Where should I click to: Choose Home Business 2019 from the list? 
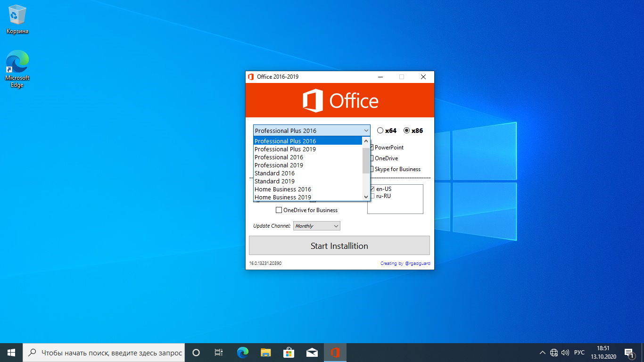pos(307,197)
